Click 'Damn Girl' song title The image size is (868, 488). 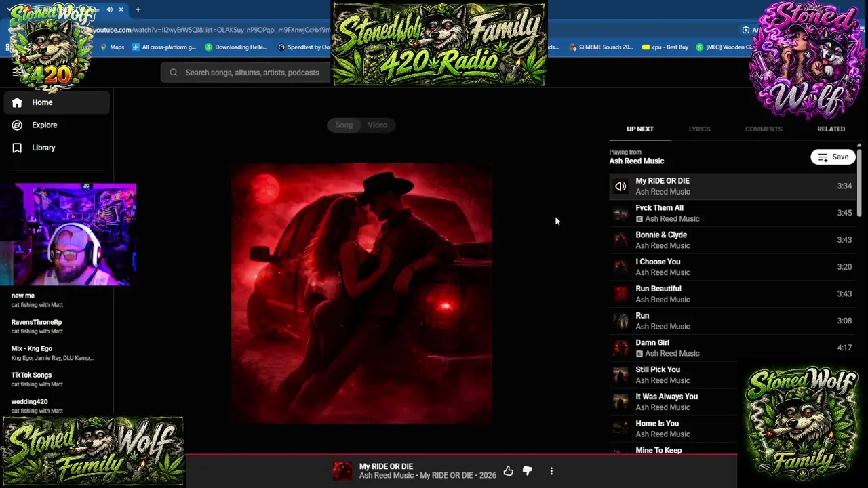(x=652, y=343)
